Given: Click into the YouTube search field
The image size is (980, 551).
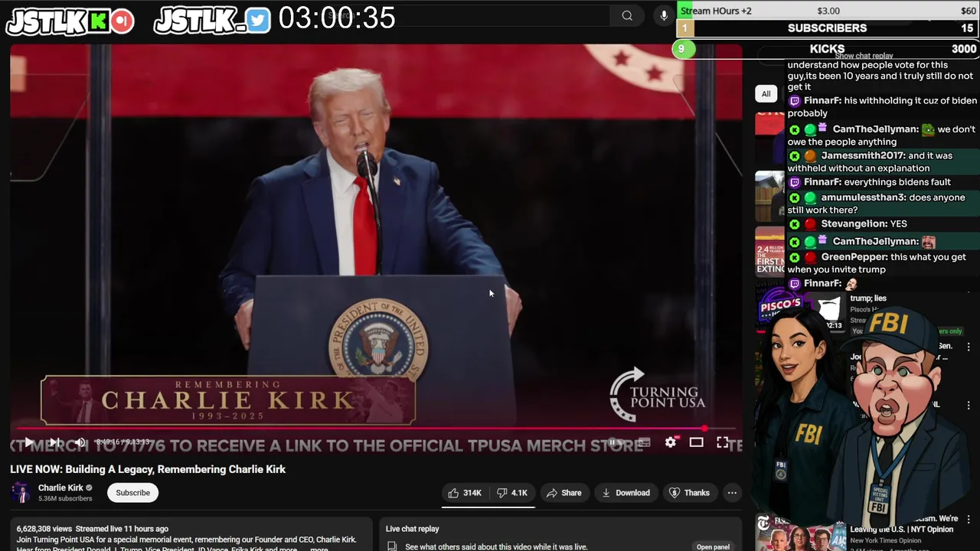Looking at the screenshot, I should pyautogui.click(x=467, y=15).
